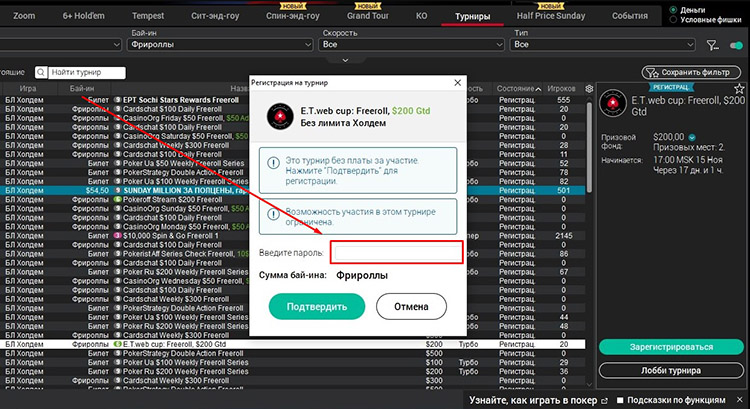Check the Подсказки по функциям checkbox
750x409 pixels.
[620, 400]
